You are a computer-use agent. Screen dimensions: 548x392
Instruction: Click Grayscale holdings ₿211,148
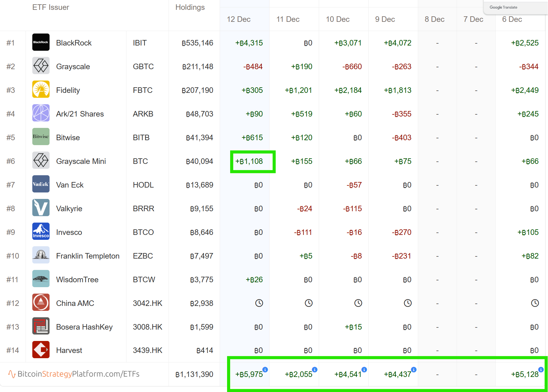point(198,67)
